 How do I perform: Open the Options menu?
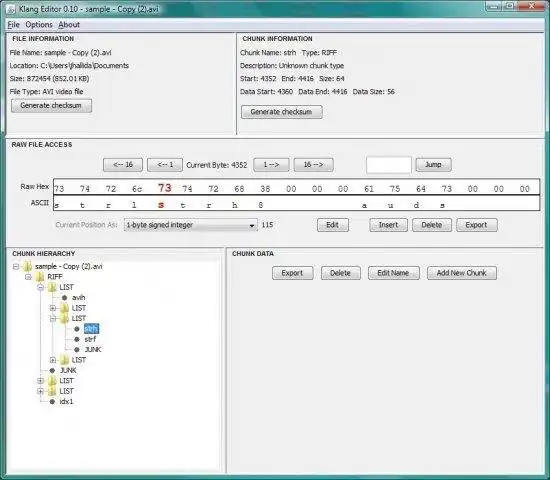pyautogui.click(x=39, y=25)
